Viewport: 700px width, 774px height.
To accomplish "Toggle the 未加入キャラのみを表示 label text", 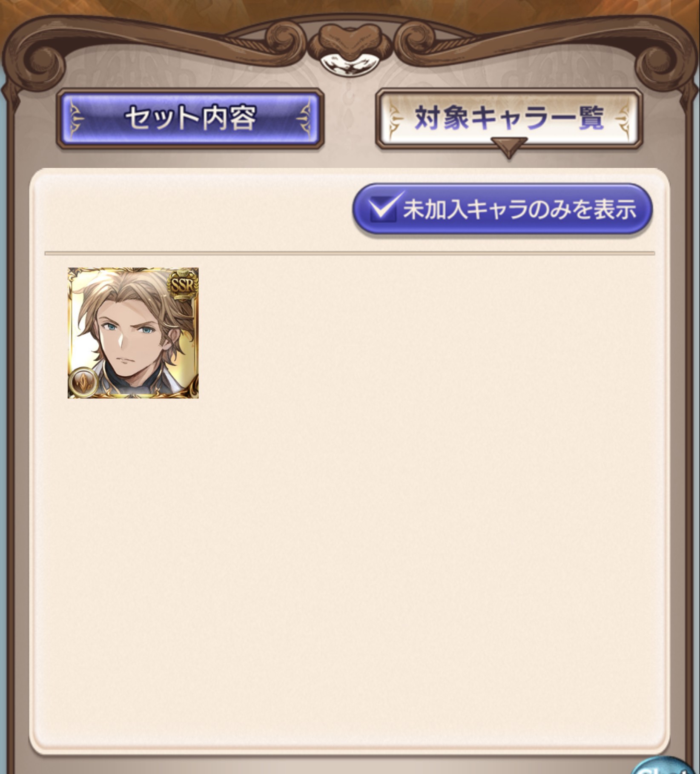I will click(520, 209).
